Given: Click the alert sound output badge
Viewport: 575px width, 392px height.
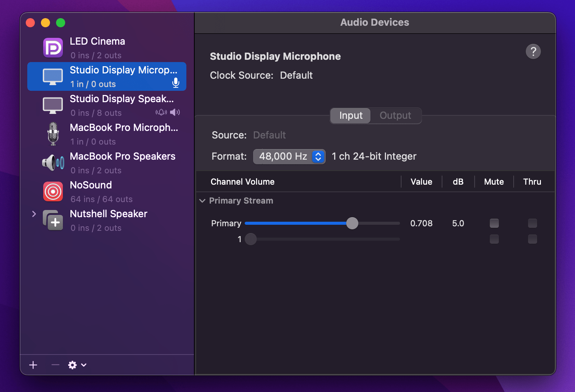Looking at the screenshot, I should pos(161,112).
